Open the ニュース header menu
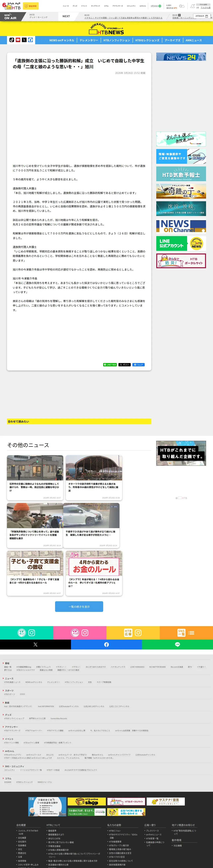213x868 pixels. (66, 6)
